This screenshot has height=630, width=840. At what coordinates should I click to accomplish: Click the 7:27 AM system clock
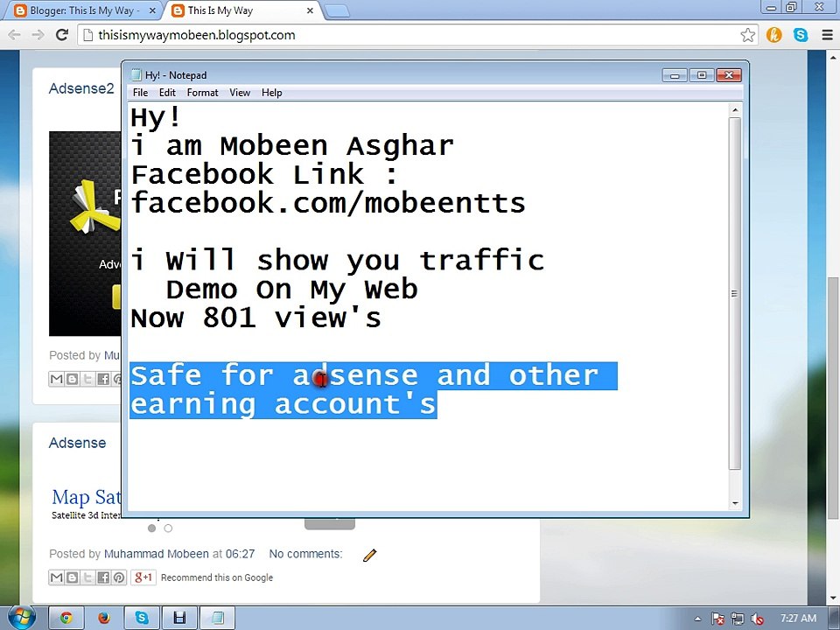tap(798, 619)
